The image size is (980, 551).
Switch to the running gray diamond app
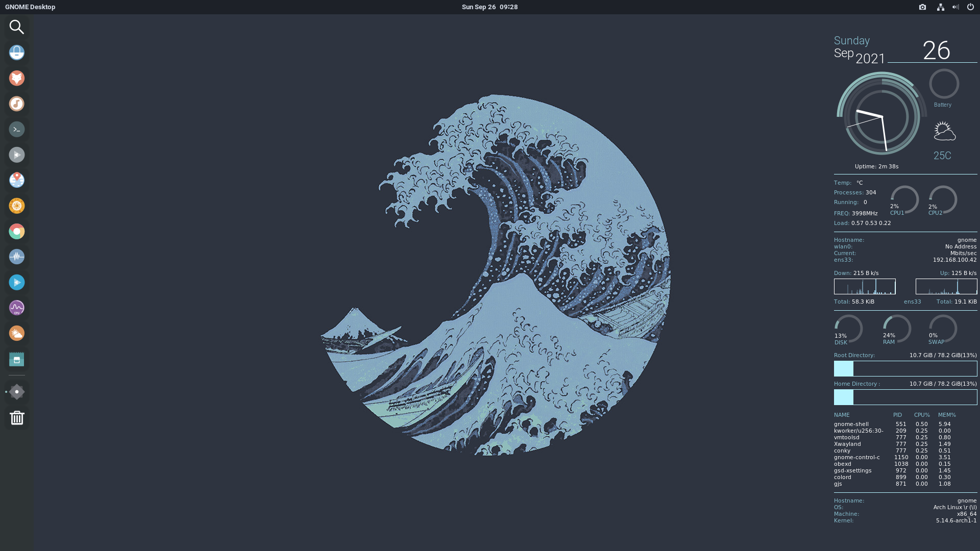(17, 392)
